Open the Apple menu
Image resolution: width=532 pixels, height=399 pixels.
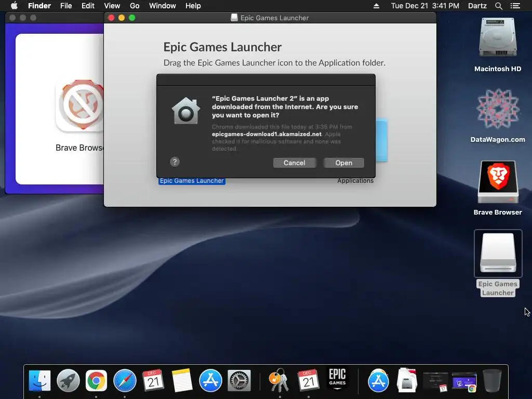click(14, 6)
